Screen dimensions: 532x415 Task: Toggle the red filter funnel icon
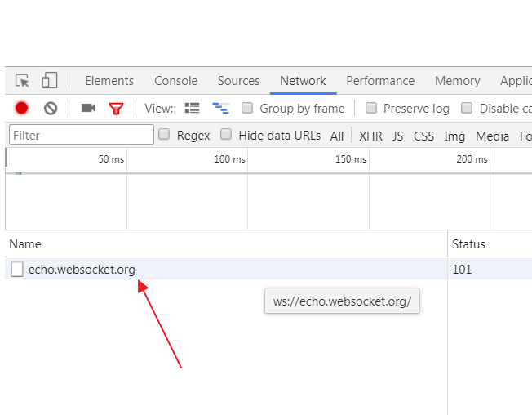(x=116, y=109)
